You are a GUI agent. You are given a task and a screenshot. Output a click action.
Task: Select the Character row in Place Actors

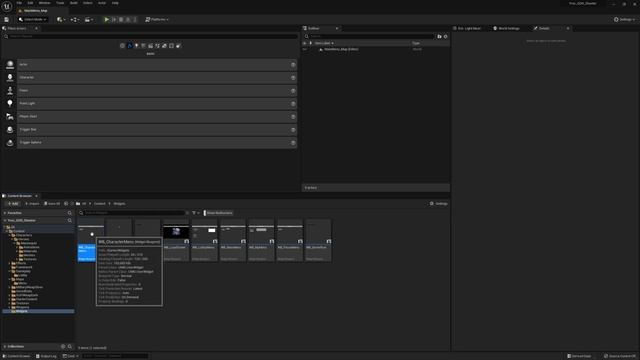tap(157, 78)
